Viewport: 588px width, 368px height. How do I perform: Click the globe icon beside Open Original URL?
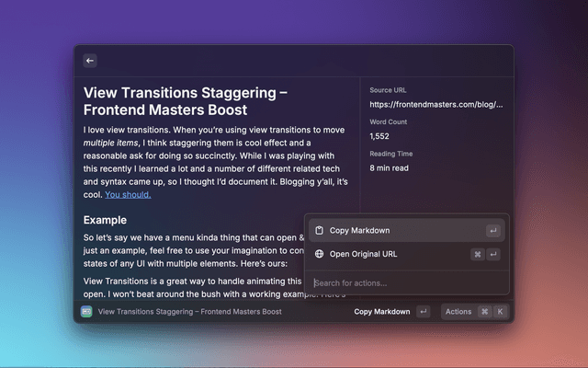[319, 254]
